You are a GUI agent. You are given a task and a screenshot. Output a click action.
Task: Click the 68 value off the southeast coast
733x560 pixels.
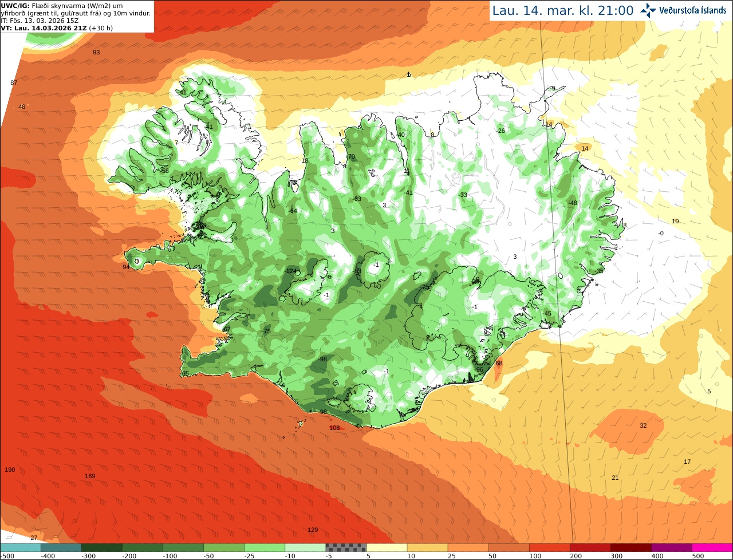499,363
